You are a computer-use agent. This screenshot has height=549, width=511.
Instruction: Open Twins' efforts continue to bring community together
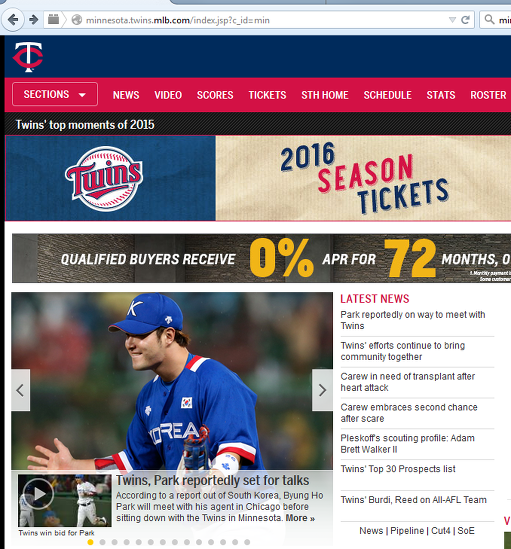point(403,351)
